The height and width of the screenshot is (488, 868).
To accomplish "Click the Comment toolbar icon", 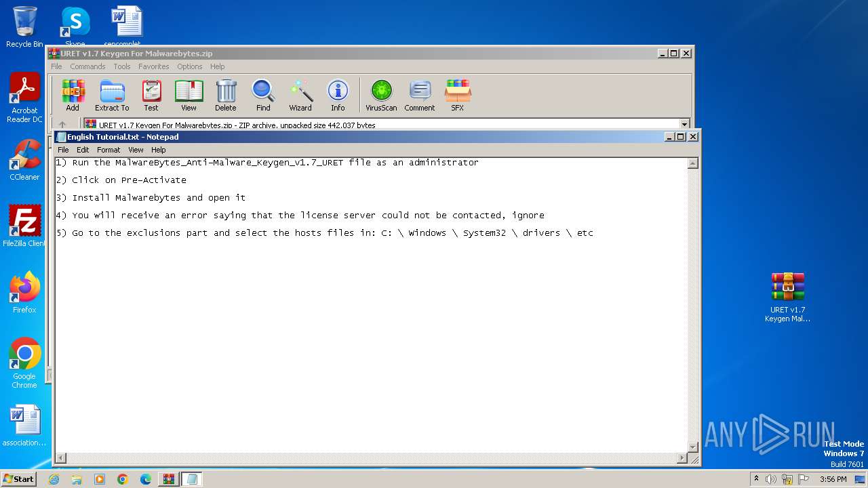I will (420, 95).
